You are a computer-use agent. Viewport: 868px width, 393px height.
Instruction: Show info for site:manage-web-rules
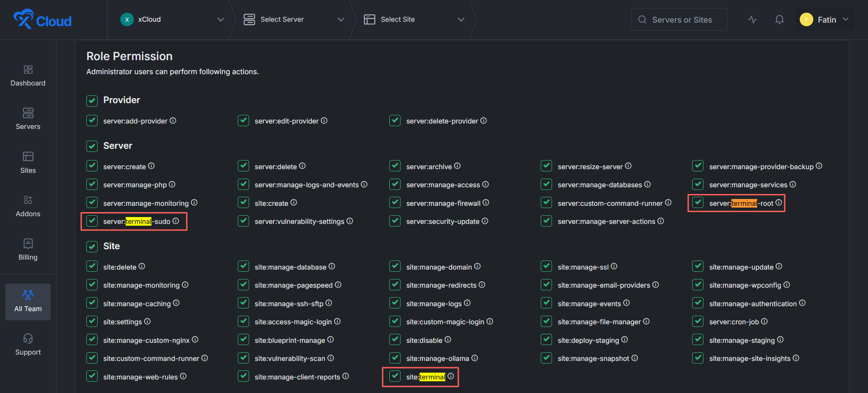[183, 376]
